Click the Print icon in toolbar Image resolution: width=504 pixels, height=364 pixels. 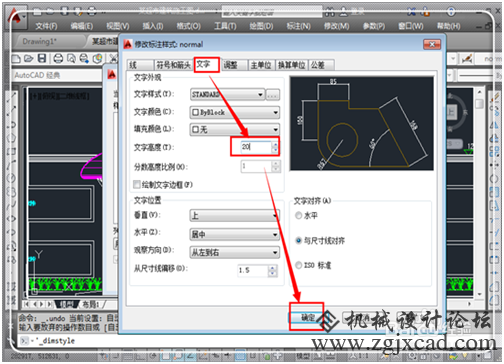tap(58, 59)
